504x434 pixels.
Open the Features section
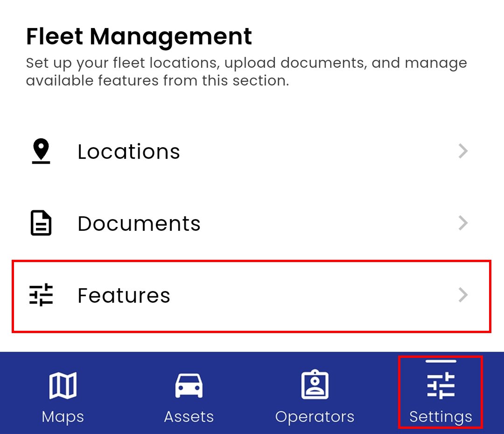click(124, 295)
